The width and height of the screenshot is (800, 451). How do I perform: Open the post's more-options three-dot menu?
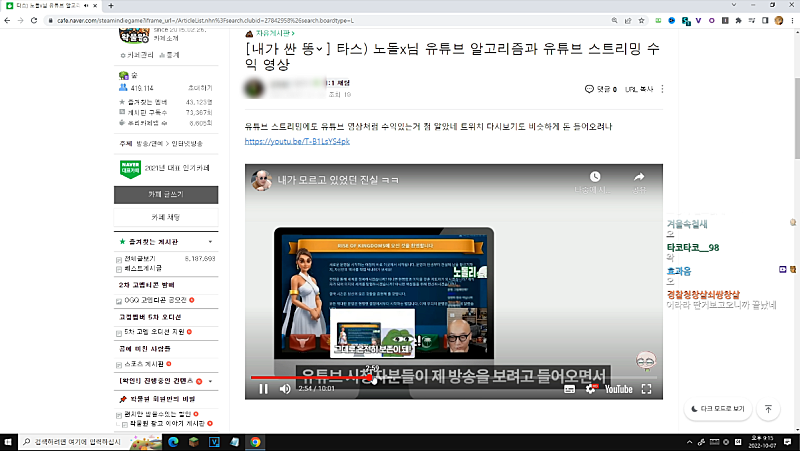[x=662, y=89]
